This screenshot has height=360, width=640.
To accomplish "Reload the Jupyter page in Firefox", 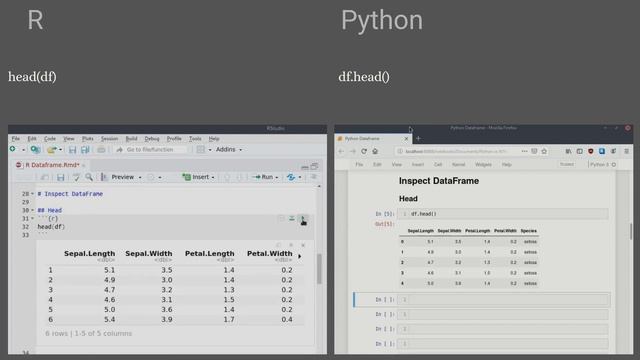I will [364, 151].
